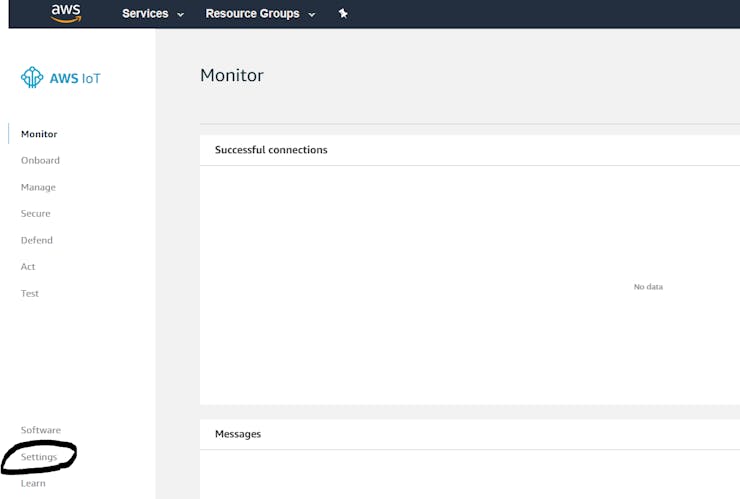740x499 pixels.
Task: Open the Act sidebar item
Action: pyautogui.click(x=28, y=267)
